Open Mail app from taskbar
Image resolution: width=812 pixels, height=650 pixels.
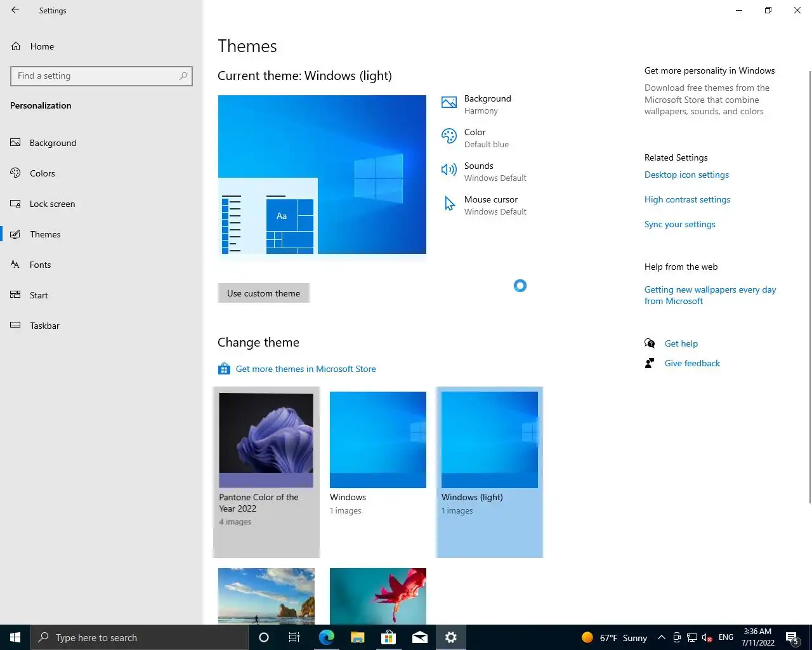coord(419,637)
